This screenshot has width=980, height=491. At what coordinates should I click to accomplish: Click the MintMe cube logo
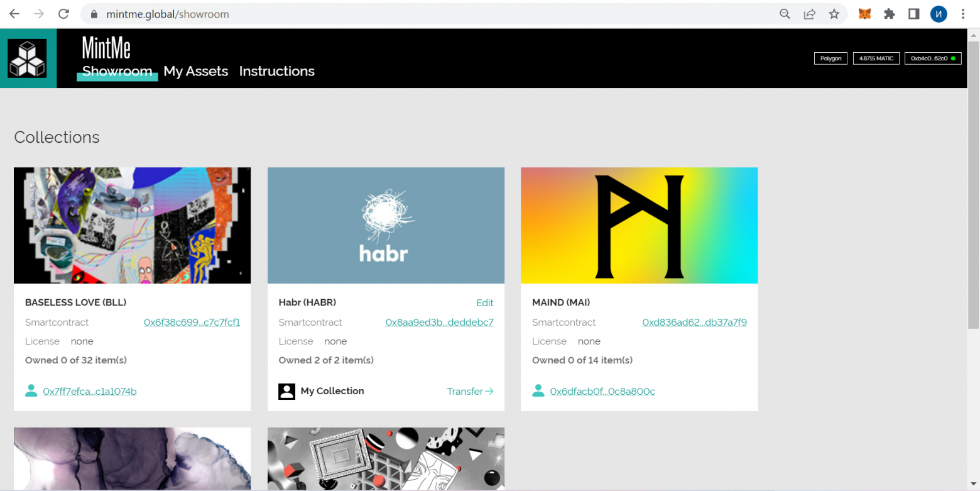point(27,58)
